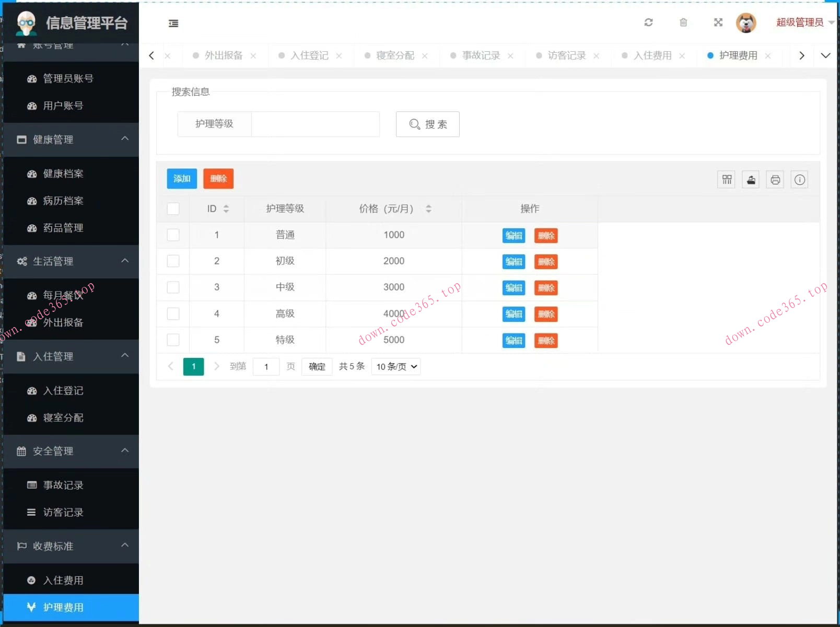Click the refresh icon in the top toolbar
The width and height of the screenshot is (840, 627).
point(648,22)
